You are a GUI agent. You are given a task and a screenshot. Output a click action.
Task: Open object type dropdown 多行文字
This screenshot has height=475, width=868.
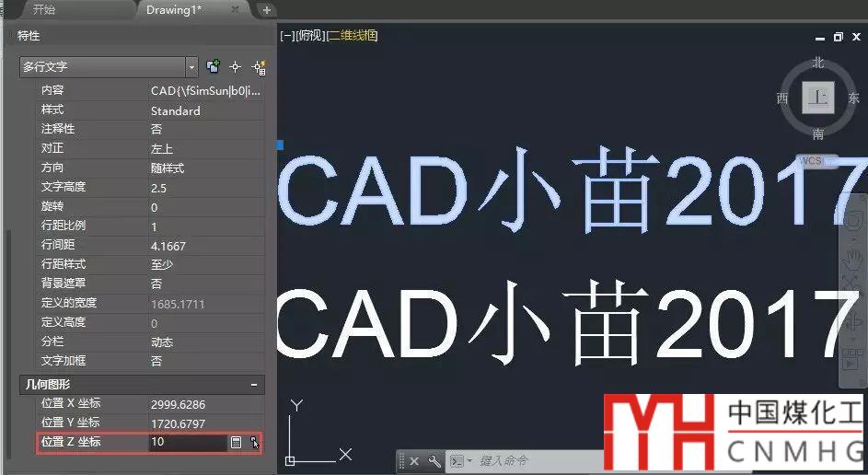109,67
